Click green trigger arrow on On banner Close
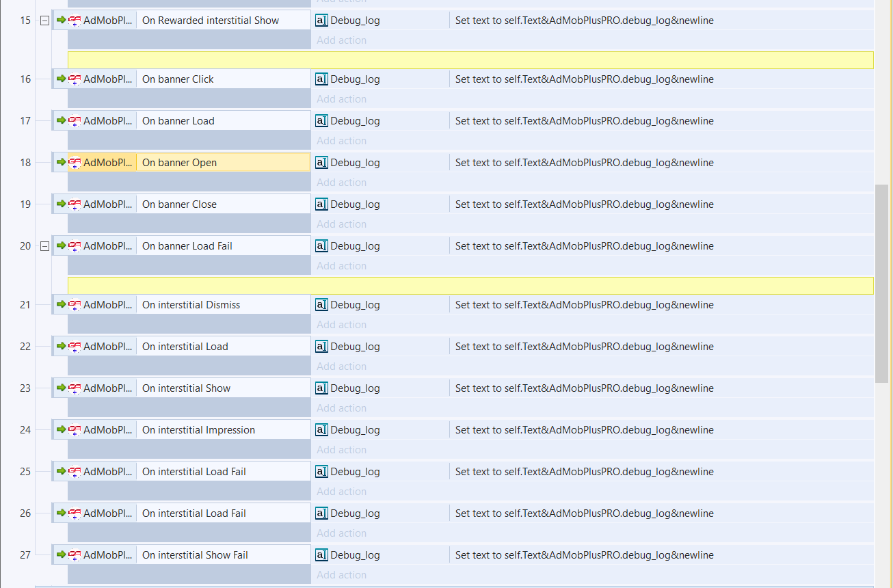Viewport: 893px width, 588px height. (61, 204)
